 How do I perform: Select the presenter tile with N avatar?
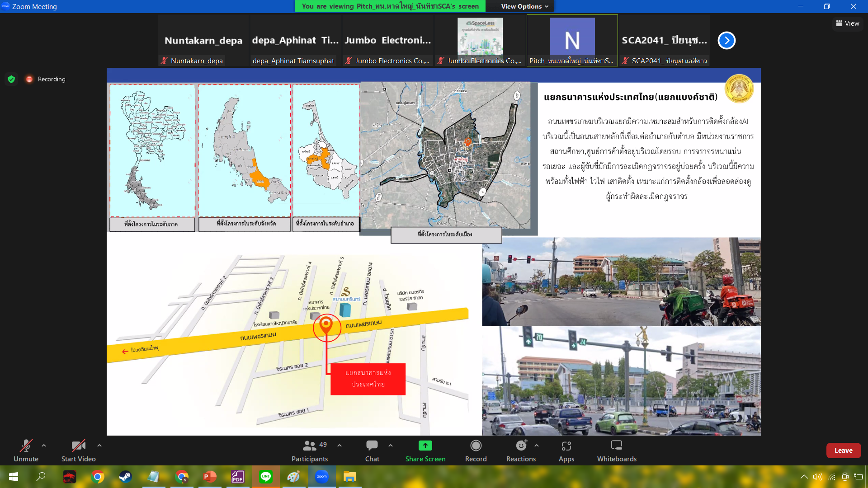click(572, 41)
